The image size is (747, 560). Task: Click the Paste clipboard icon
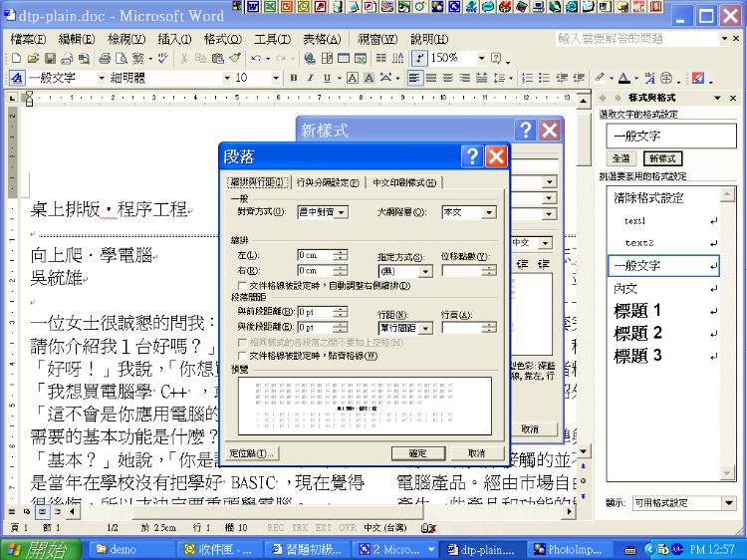[x=218, y=58]
